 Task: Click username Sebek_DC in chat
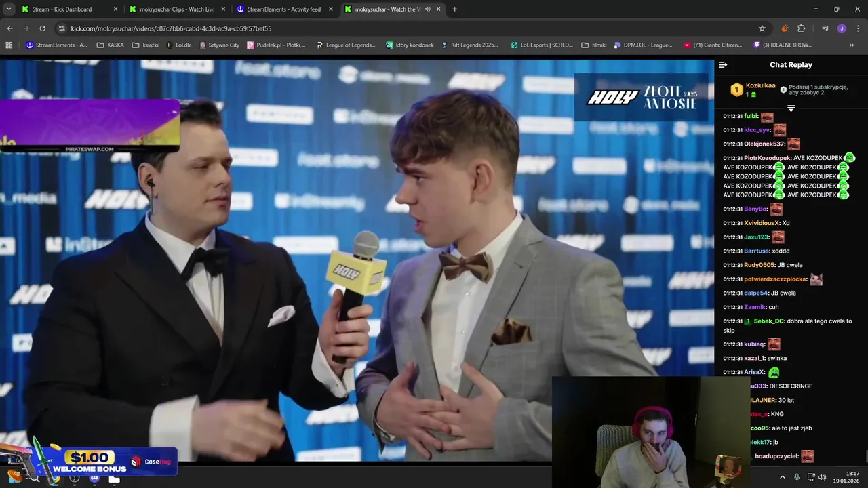click(x=769, y=321)
